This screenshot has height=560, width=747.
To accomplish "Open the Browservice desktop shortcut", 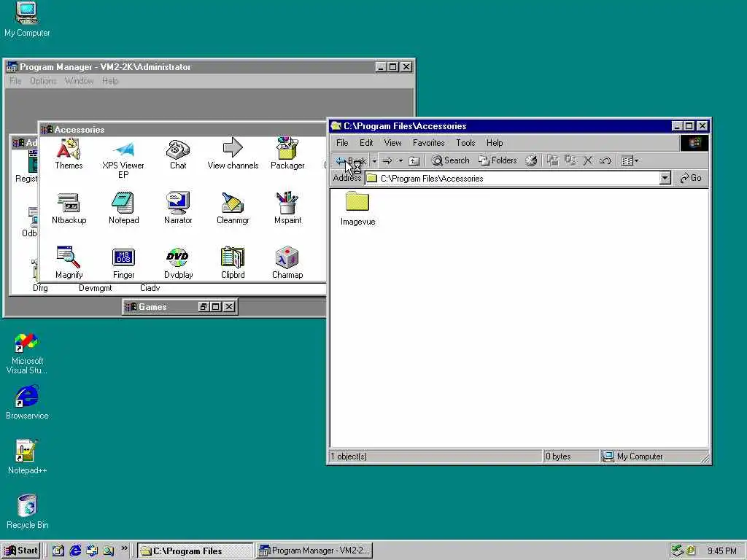I will tap(27, 402).
